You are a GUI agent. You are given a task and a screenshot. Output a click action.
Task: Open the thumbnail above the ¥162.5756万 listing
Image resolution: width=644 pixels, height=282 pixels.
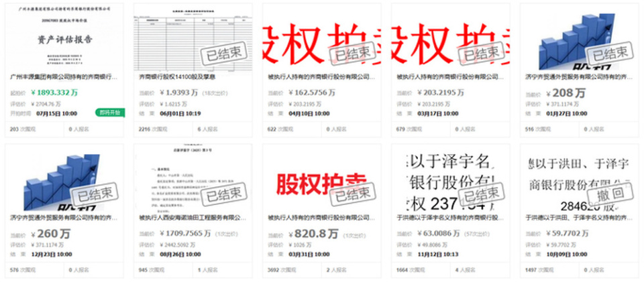click(x=322, y=38)
